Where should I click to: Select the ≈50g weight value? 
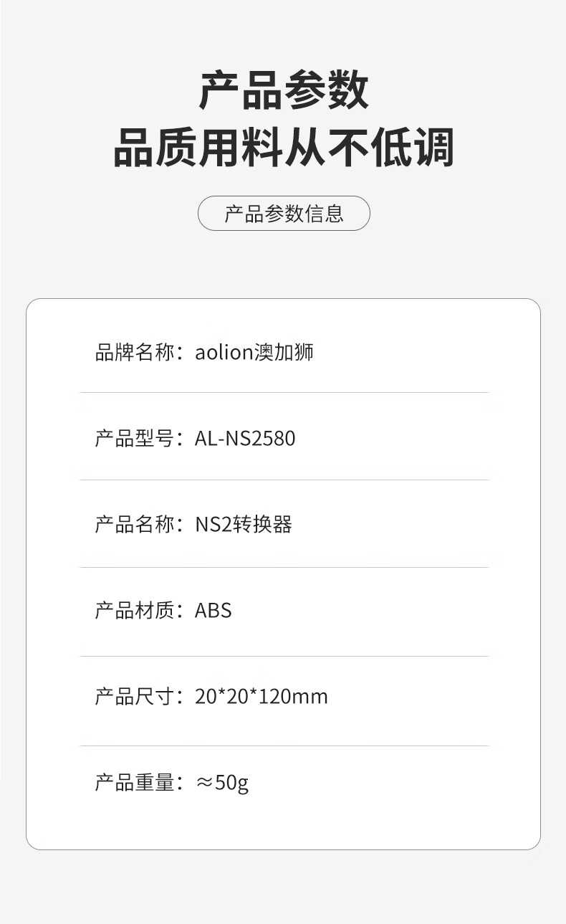pyautogui.click(x=222, y=782)
